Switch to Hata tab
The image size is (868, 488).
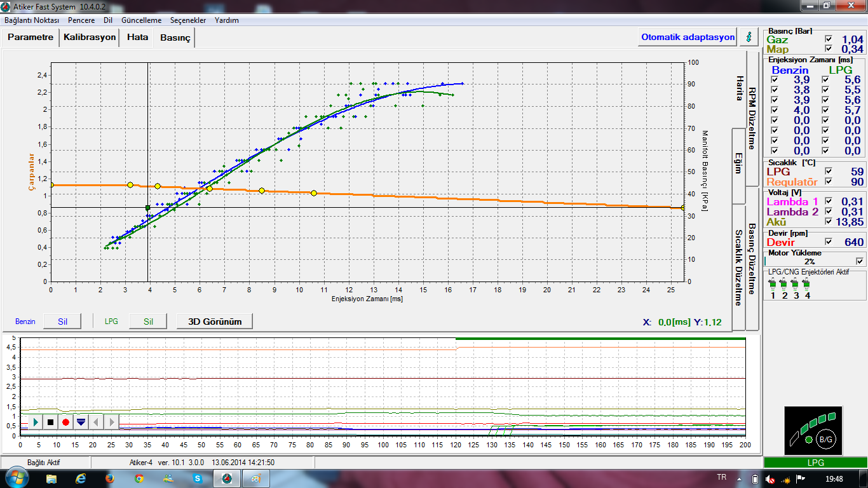click(x=137, y=37)
